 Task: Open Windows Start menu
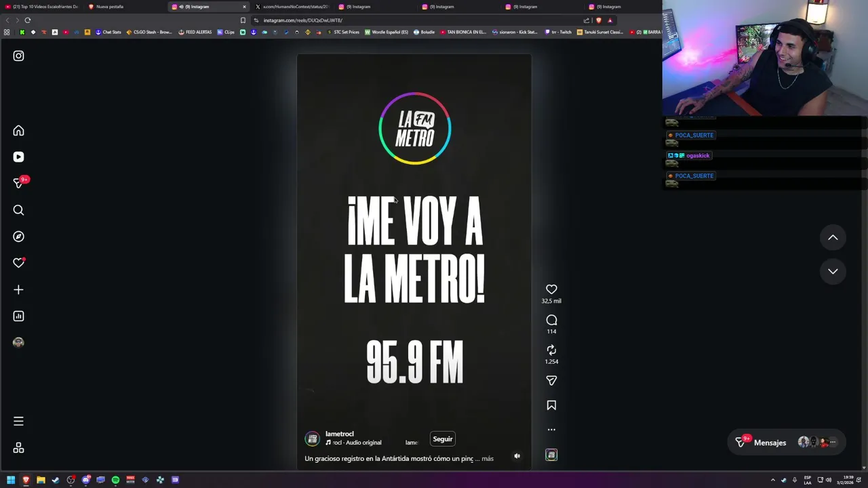coord(11,480)
